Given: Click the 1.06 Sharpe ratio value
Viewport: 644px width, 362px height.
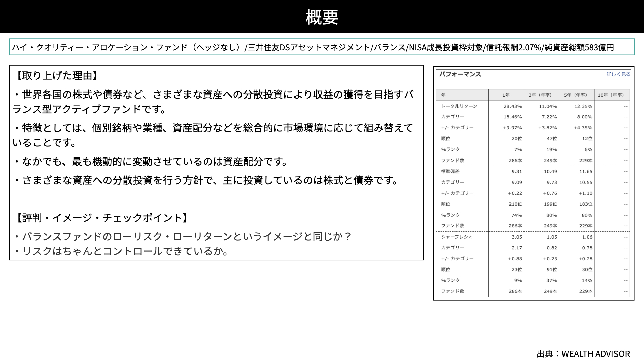Looking at the screenshot, I should pos(587,237).
